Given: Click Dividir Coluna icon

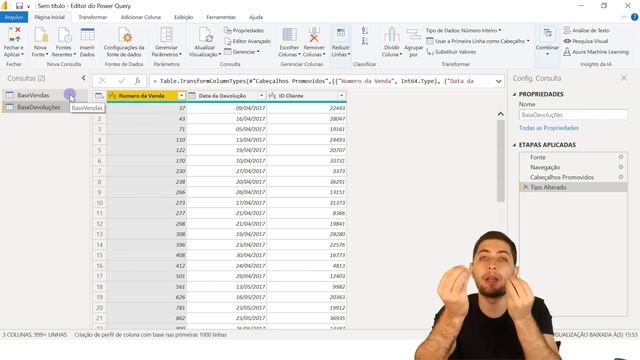Looking at the screenshot, I should [x=391, y=35].
